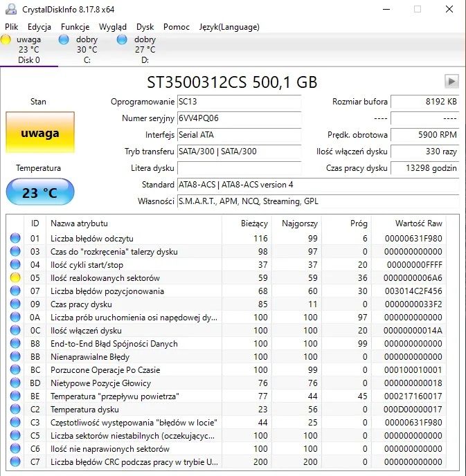Screen dimensions: 466x476
Task: Click the Oprogramowanie field showing SC13
Action: pos(239,102)
